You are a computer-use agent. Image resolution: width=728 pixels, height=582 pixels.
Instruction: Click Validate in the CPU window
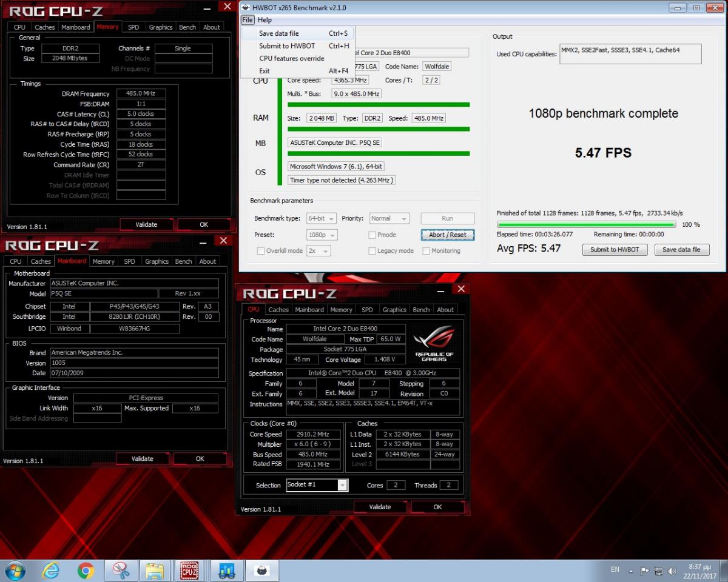380,507
